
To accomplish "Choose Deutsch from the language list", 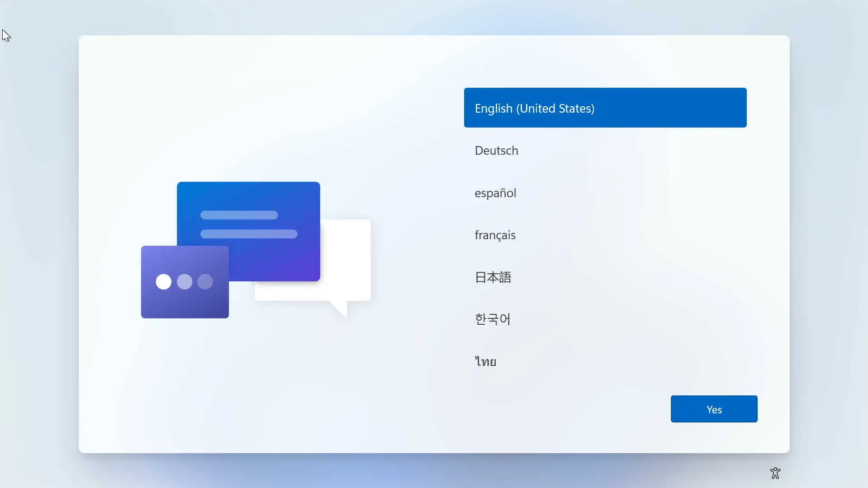I will coord(605,150).
